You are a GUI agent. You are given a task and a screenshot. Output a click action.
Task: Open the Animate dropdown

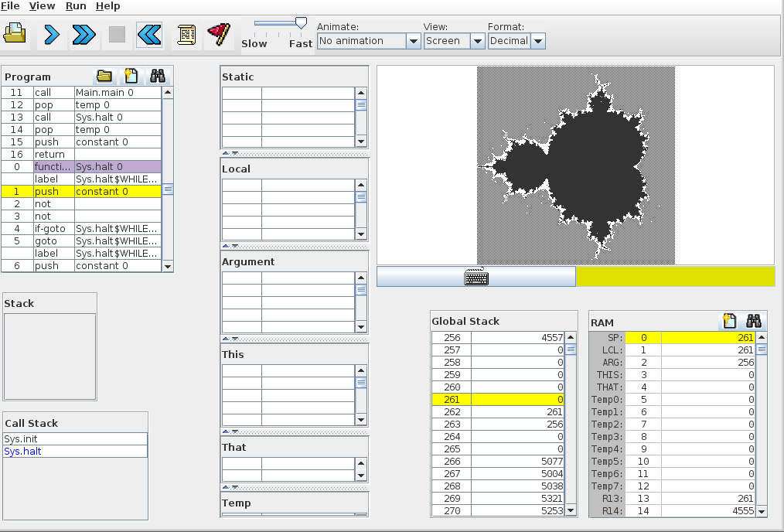(413, 41)
